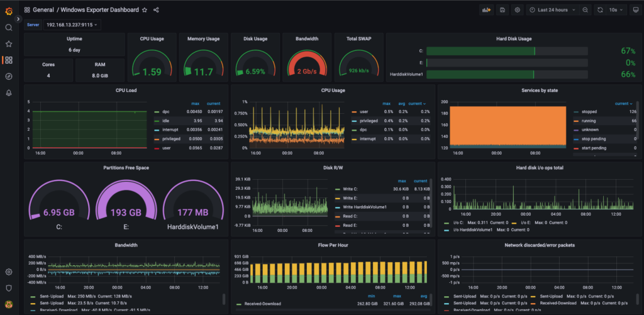Open the Partitions Free Space panel title
The height and width of the screenshot is (315, 644).
pyautogui.click(x=126, y=168)
